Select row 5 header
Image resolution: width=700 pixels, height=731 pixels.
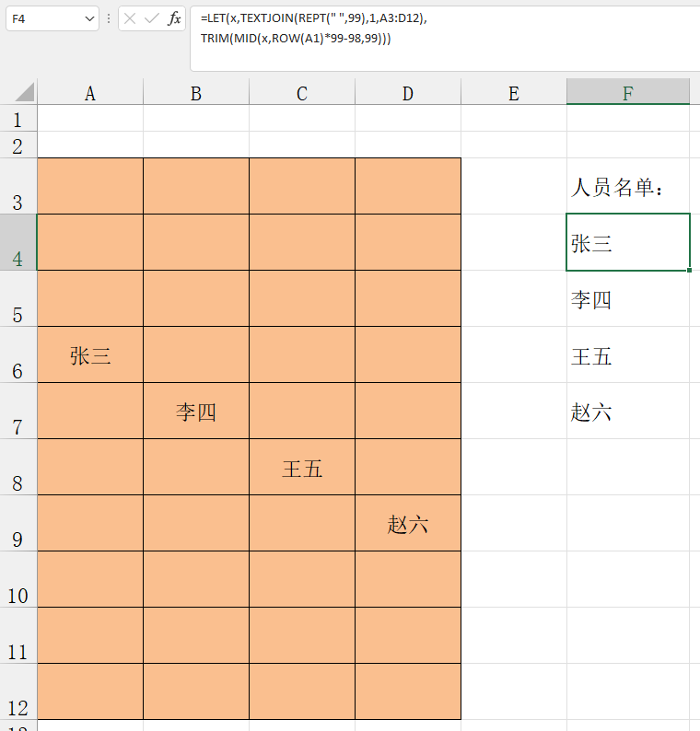point(18,298)
